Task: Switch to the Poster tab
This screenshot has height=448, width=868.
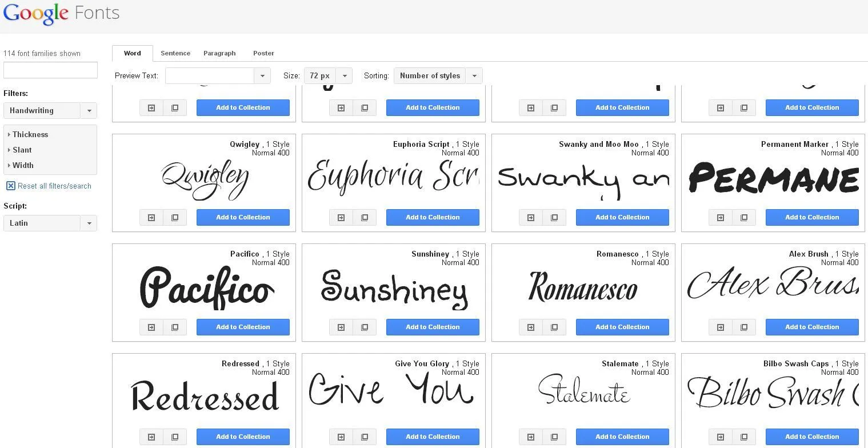Action: (263, 53)
